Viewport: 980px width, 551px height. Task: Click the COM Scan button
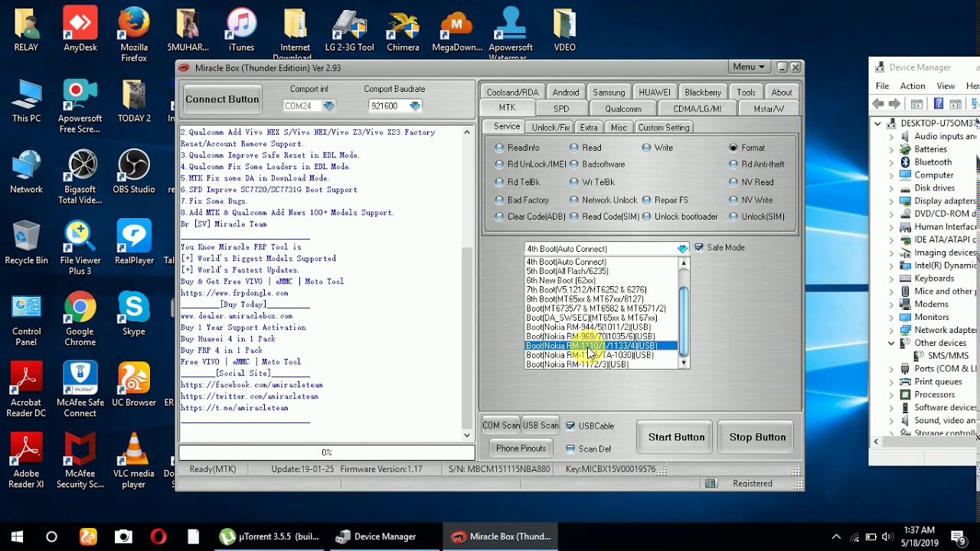[x=501, y=425]
